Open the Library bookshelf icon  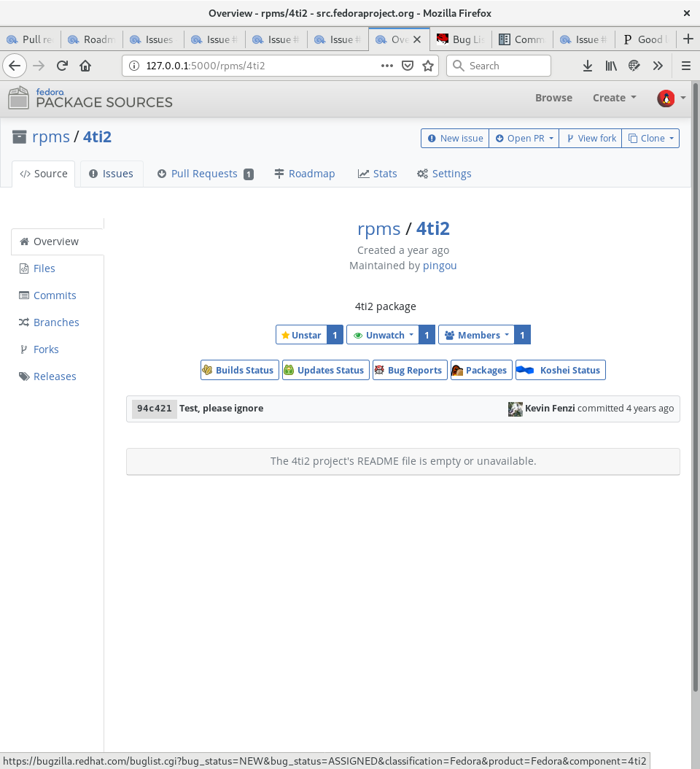(611, 66)
